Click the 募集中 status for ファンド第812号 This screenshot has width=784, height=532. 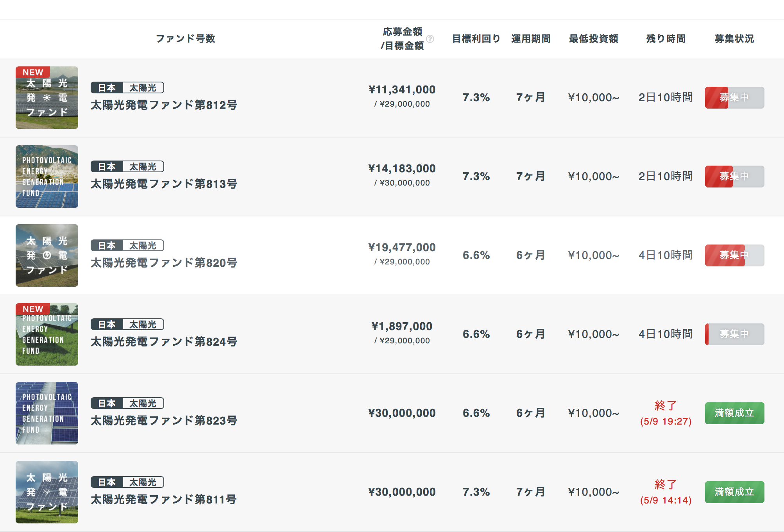click(x=734, y=98)
